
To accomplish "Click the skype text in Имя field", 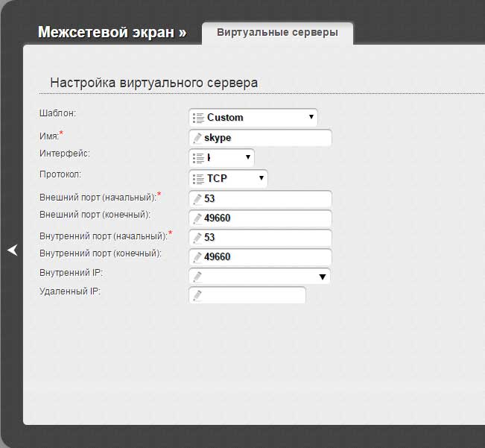I will [218, 138].
